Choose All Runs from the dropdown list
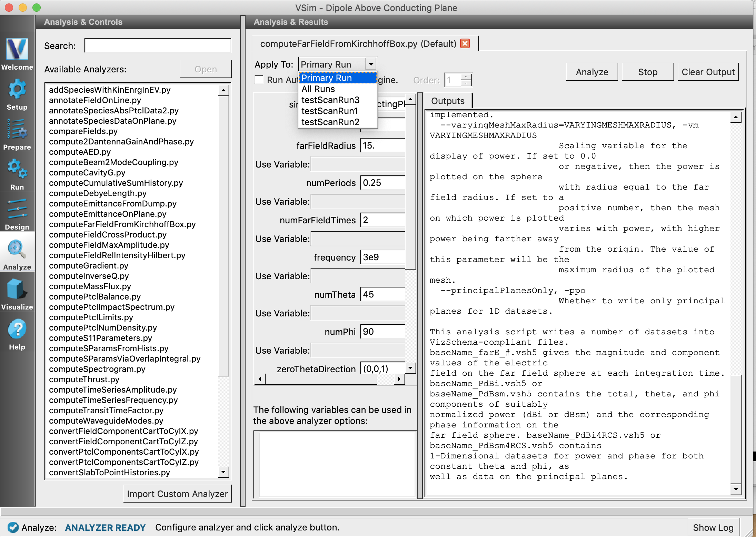The height and width of the screenshot is (537, 756). [318, 89]
